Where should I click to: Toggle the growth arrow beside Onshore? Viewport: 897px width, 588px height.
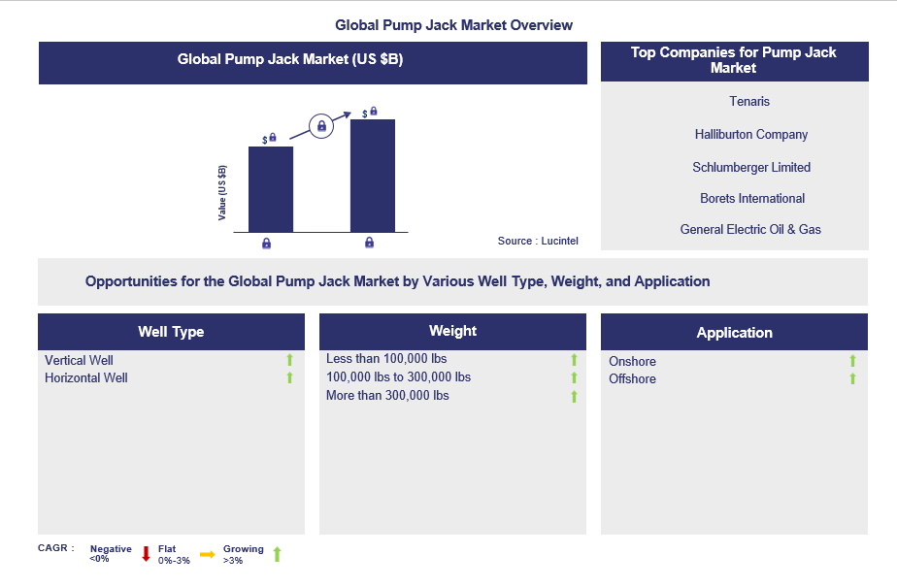tap(853, 360)
